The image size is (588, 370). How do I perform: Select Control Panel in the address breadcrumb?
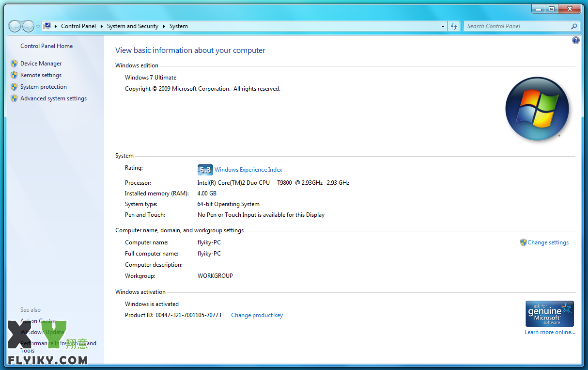pyautogui.click(x=78, y=26)
